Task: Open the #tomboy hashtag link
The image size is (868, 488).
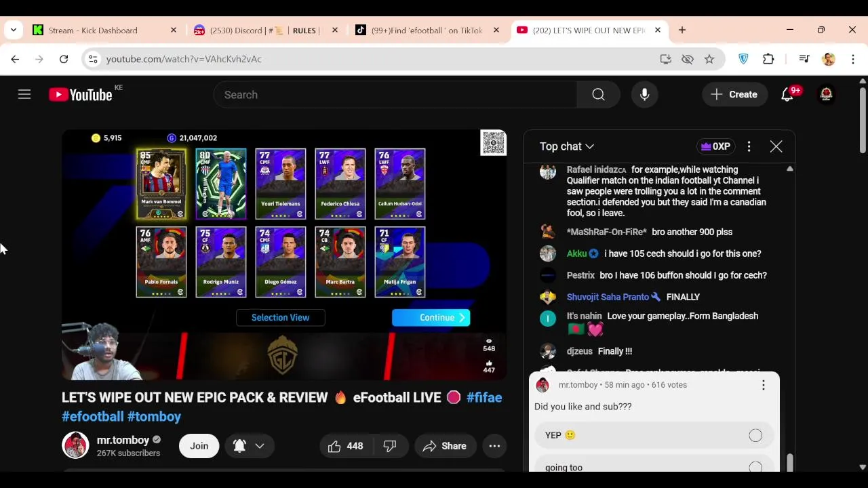Action: [154, 417]
